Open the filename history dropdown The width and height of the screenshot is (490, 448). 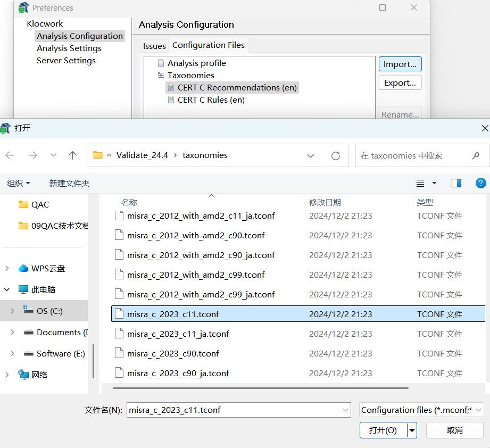pos(345,410)
